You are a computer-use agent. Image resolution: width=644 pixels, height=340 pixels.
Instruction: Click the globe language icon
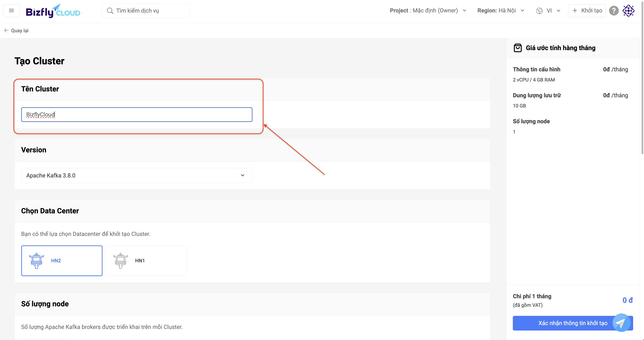pyautogui.click(x=539, y=11)
